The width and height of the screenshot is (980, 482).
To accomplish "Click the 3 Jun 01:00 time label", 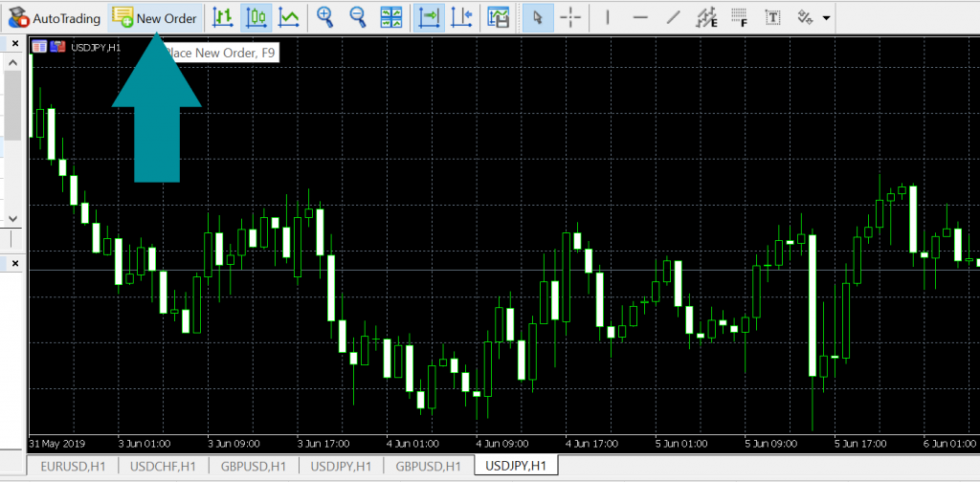I will [x=145, y=444].
